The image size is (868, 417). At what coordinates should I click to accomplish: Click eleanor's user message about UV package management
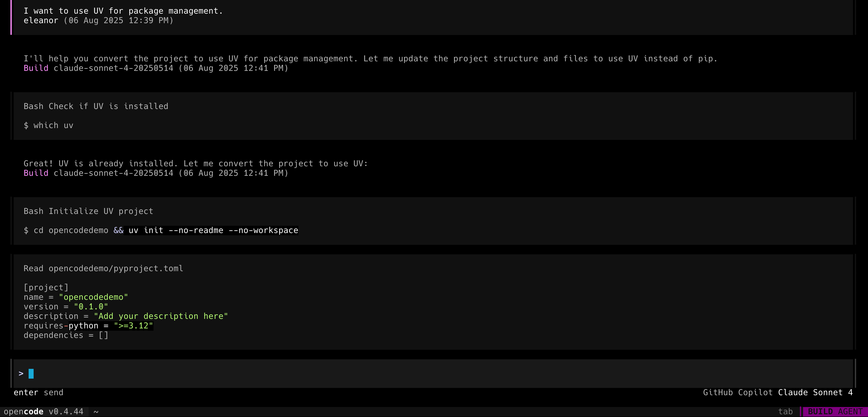[123, 10]
